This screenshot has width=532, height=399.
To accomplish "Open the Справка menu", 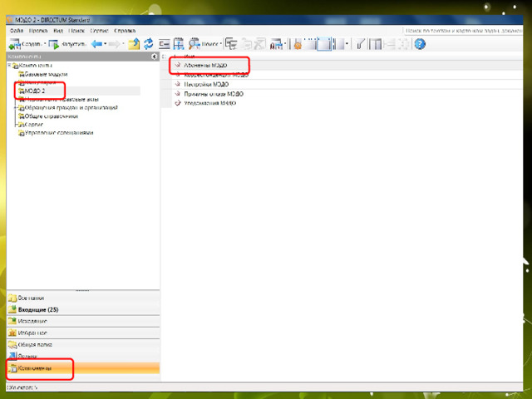I will (x=125, y=30).
